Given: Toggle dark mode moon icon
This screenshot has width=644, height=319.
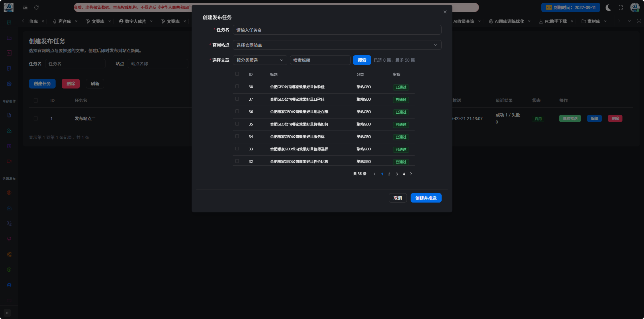Looking at the screenshot, I should pyautogui.click(x=608, y=8).
